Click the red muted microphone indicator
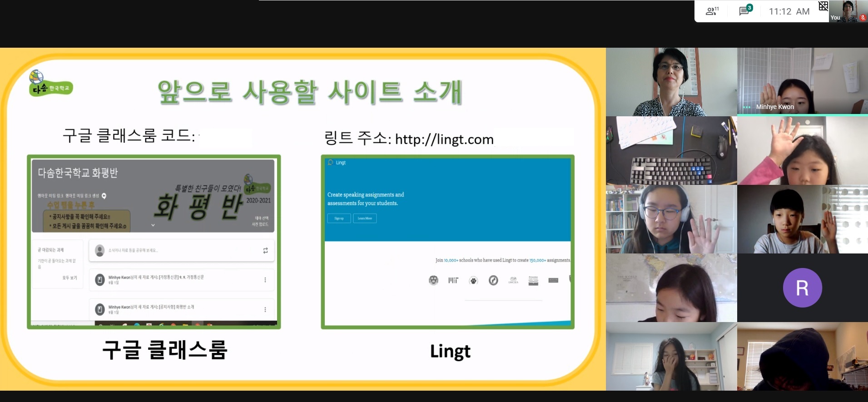 [863, 18]
